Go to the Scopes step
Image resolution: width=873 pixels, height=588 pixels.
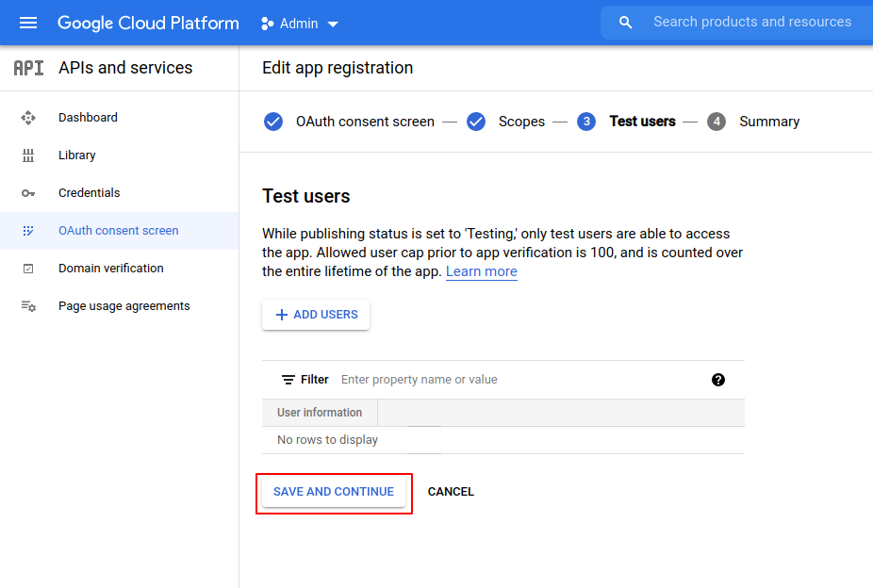[520, 122]
